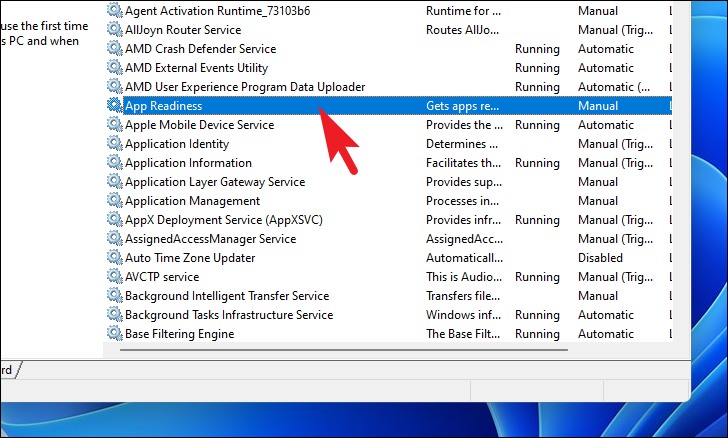Select AMD External Events Utility name
The image size is (728, 438).
pyautogui.click(x=196, y=68)
